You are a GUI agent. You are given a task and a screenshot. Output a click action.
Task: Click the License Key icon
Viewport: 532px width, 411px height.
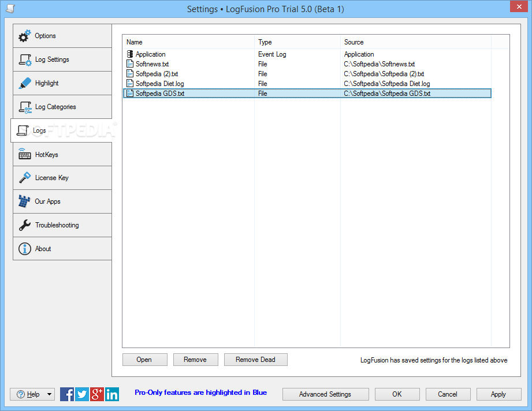coord(25,178)
